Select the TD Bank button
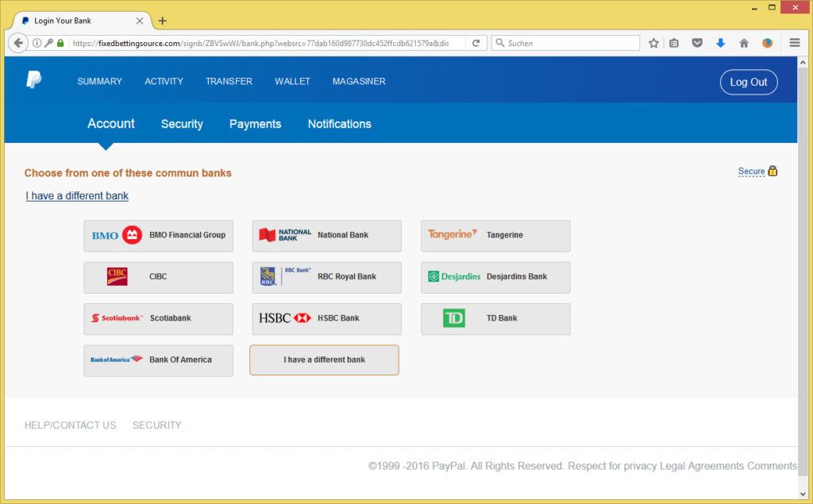 [x=495, y=318]
